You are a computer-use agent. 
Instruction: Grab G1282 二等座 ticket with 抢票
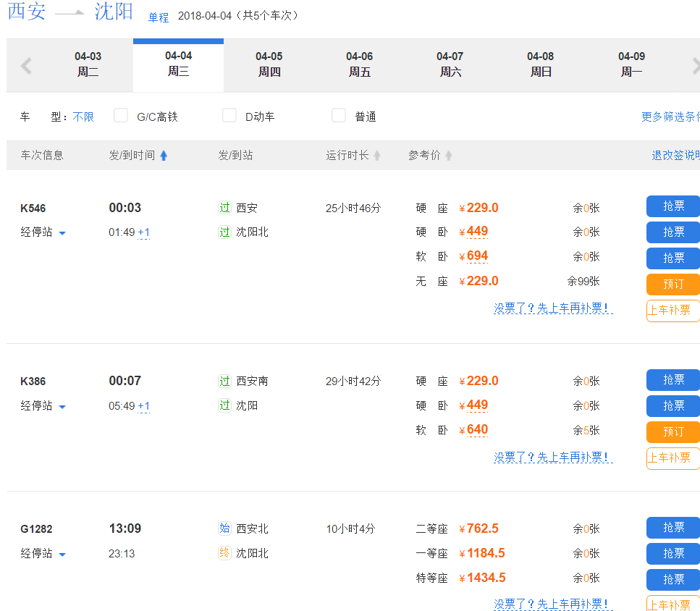click(x=673, y=528)
